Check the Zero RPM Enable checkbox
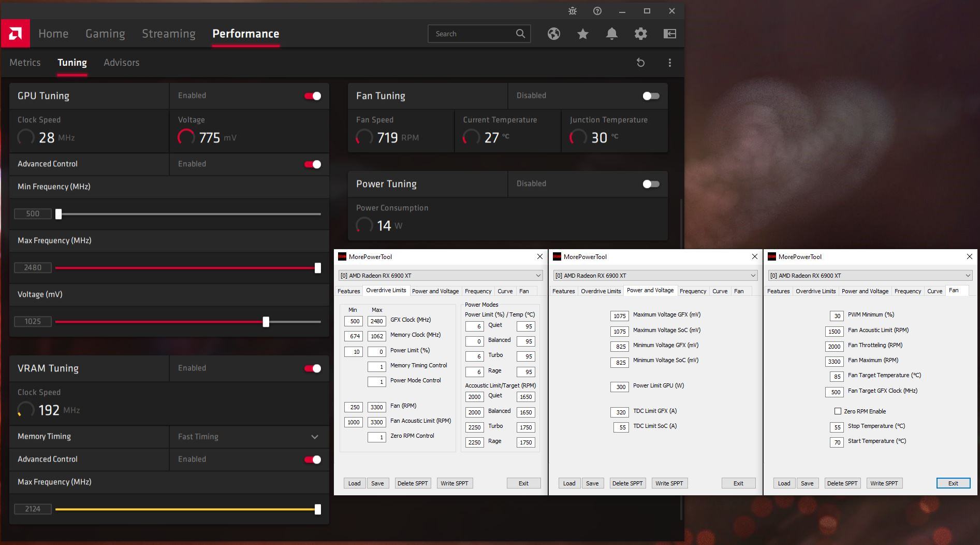The width and height of the screenshot is (980, 545). tap(838, 411)
